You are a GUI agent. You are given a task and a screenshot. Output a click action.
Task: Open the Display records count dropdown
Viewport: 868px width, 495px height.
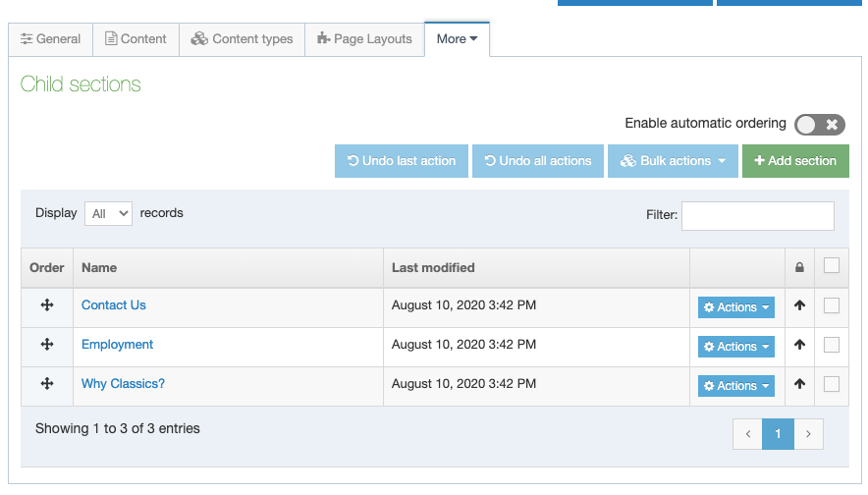(108, 213)
